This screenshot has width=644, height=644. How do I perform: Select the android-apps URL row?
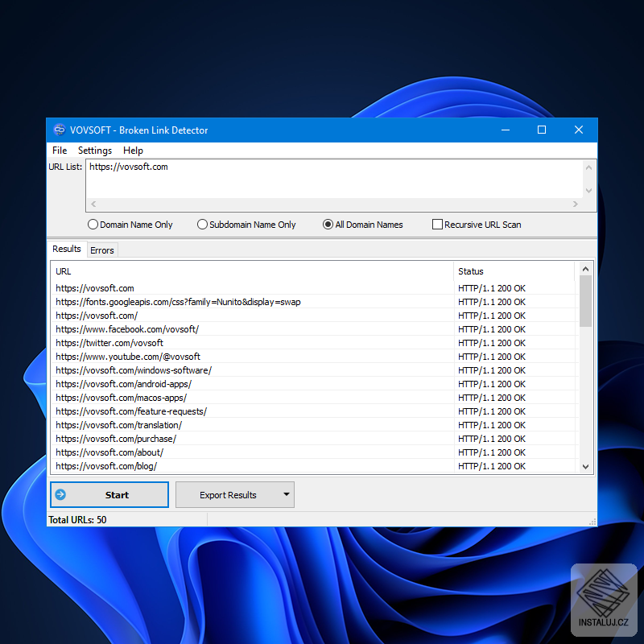[314, 384]
